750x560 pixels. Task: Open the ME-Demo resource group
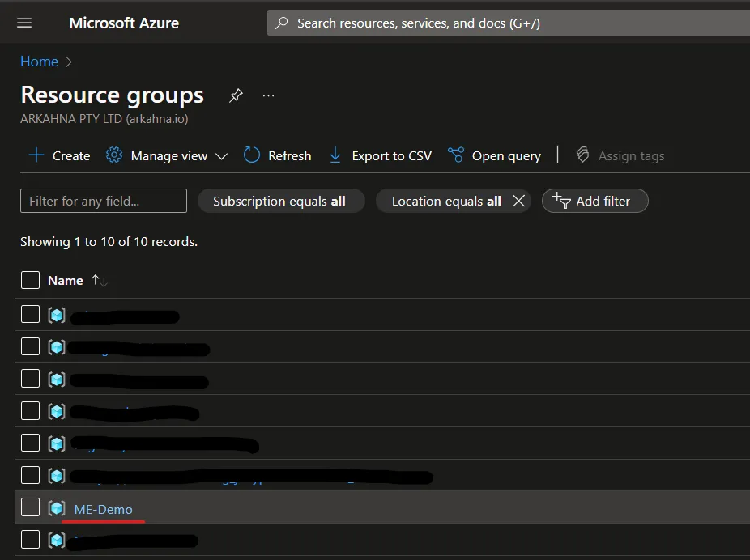(104, 509)
